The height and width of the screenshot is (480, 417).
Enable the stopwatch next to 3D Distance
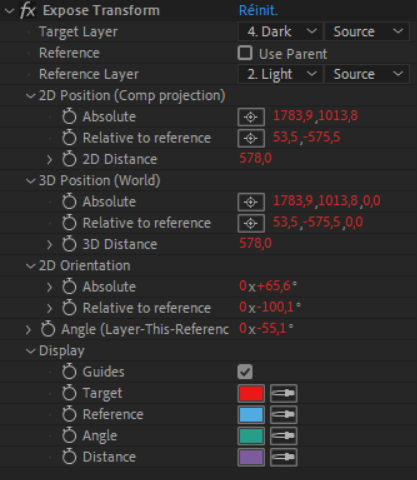[x=69, y=244]
